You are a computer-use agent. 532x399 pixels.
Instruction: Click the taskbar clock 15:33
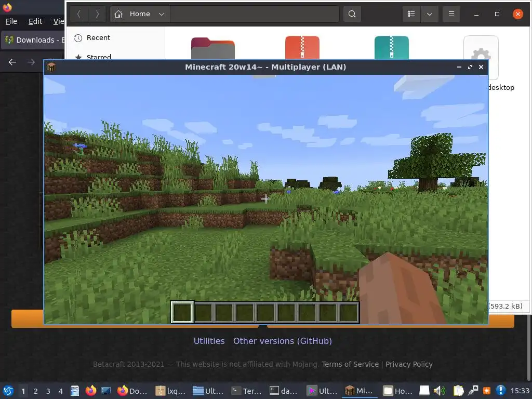(520, 391)
